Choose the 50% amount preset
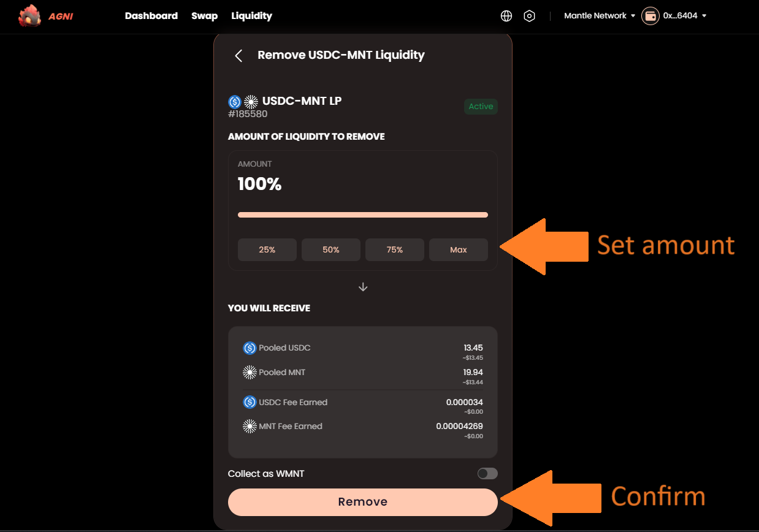The image size is (759, 532). (x=331, y=250)
